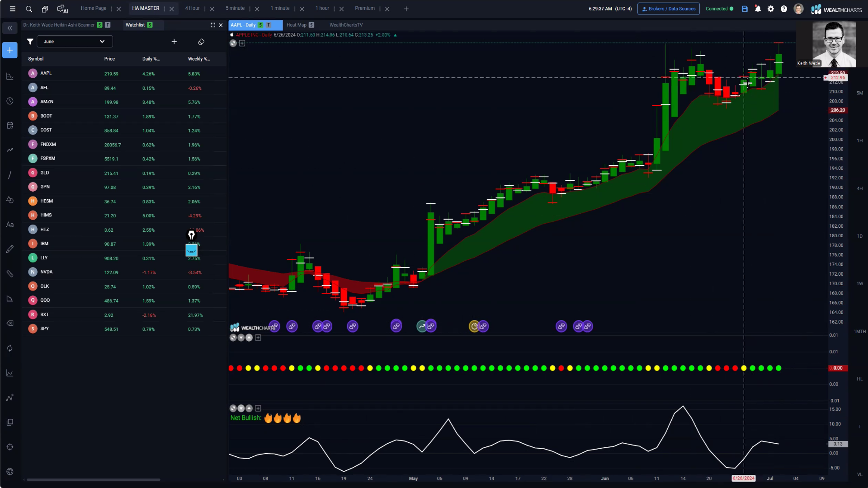Viewport: 868px width, 488px height.
Task: Sort watchlist by Daily % column
Action: (x=151, y=59)
